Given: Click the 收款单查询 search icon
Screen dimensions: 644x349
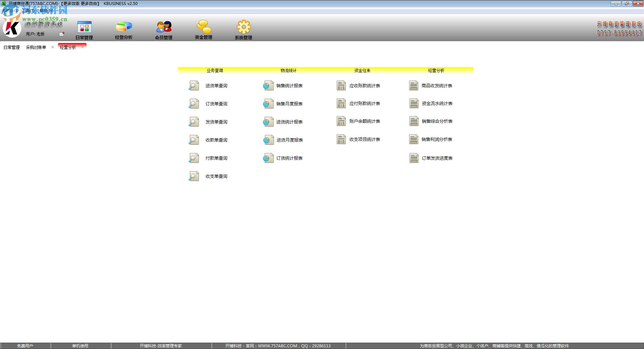Looking at the screenshot, I should (x=194, y=140).
